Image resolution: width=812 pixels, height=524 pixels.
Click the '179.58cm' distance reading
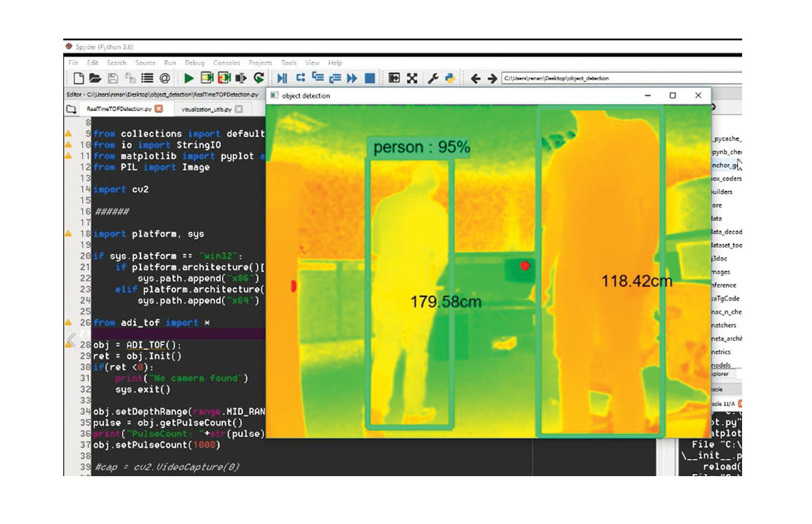pos(446,302)
